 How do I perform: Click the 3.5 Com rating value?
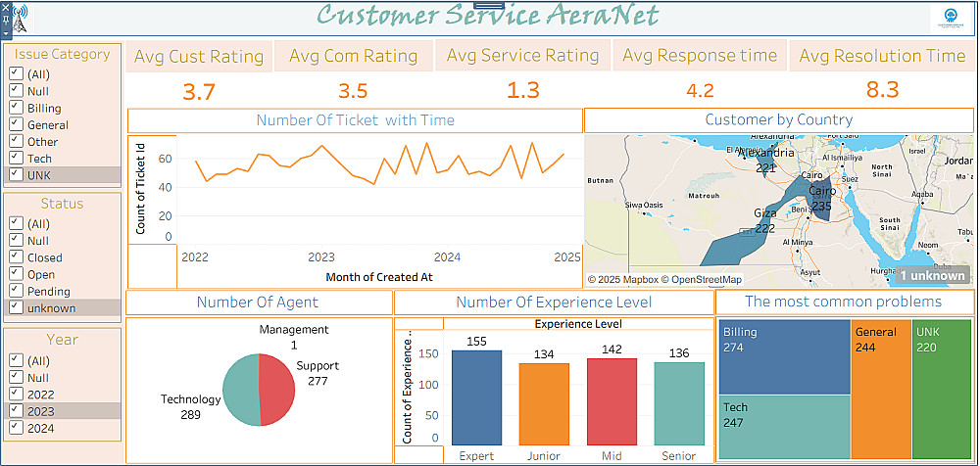tap(353, 91)
